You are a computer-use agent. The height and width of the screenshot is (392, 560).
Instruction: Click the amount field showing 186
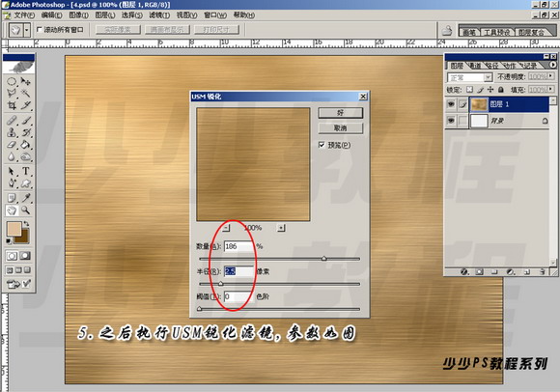(238, 246)
